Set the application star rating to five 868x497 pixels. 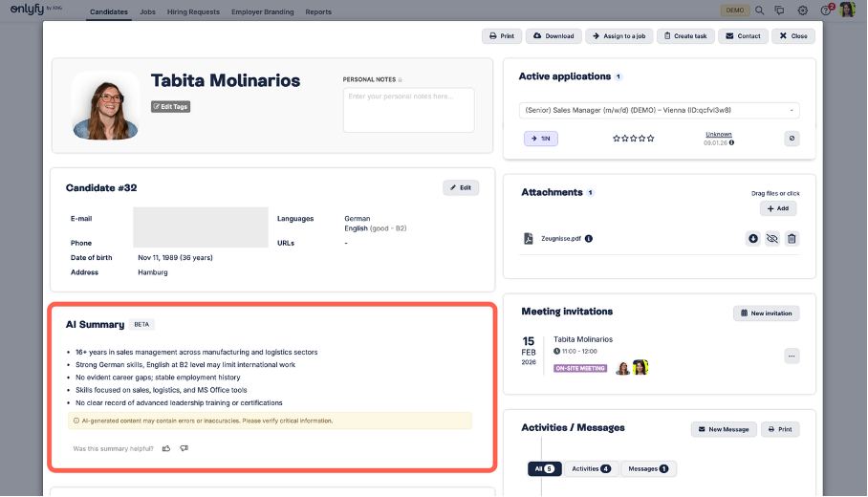[x=651, y=139]
